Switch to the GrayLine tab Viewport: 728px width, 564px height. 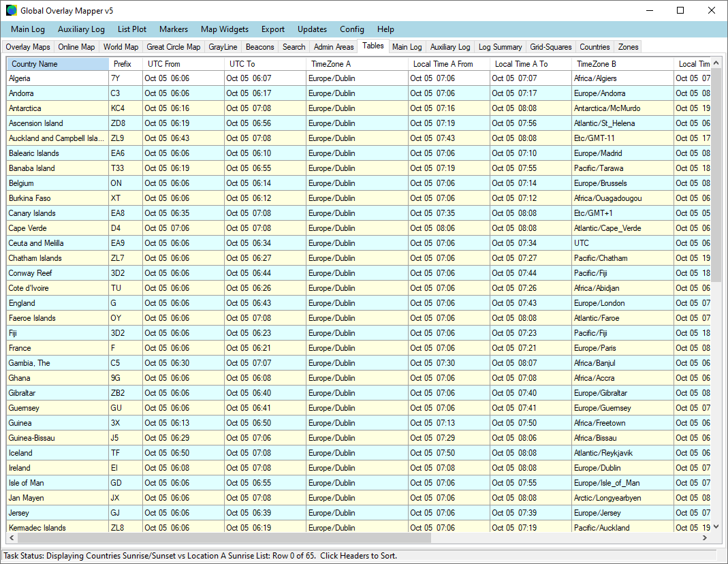(x=223, y=47)
